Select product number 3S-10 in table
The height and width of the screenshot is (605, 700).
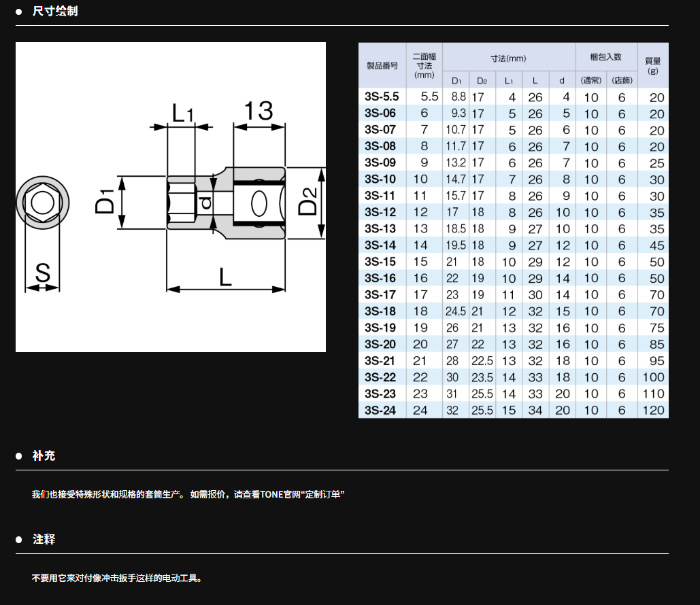[x=380, y=179]
